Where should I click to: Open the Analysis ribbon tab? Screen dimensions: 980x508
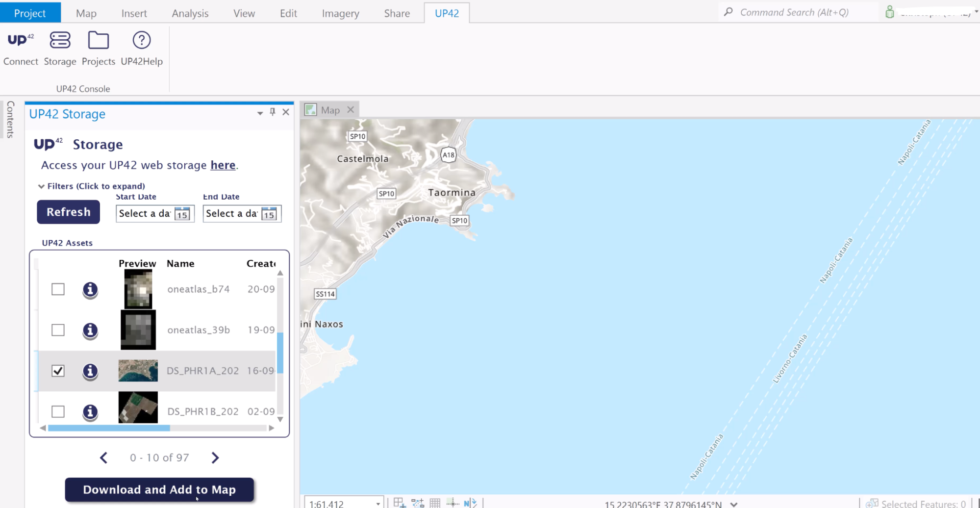tap(190, 13)
